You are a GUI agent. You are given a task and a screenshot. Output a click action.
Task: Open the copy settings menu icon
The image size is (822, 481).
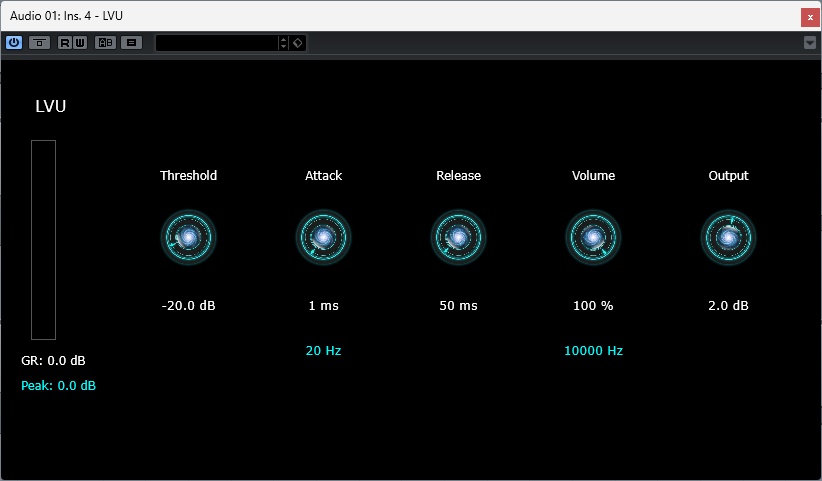click(132, 42)
